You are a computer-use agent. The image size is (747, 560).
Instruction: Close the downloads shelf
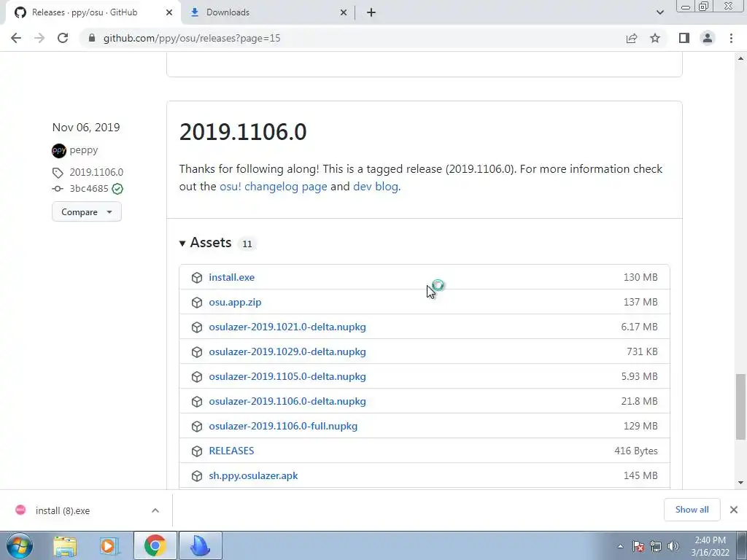pos(734,510)
